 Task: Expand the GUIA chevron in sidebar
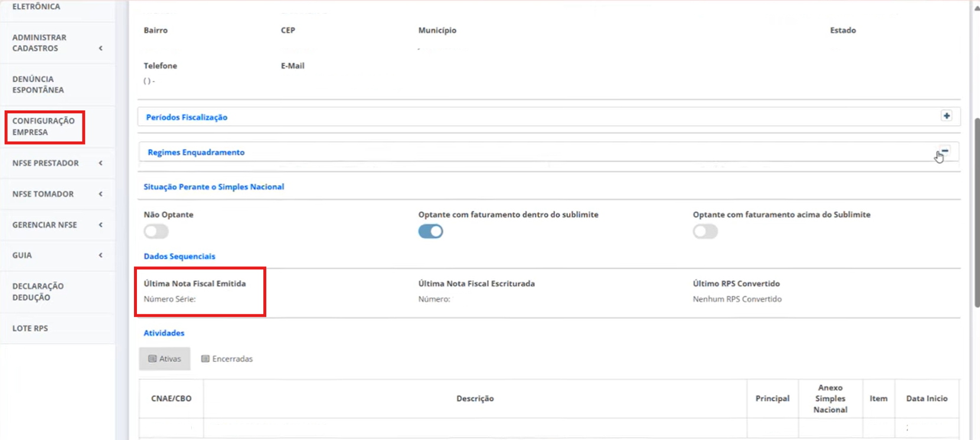[x=101, y=255]
